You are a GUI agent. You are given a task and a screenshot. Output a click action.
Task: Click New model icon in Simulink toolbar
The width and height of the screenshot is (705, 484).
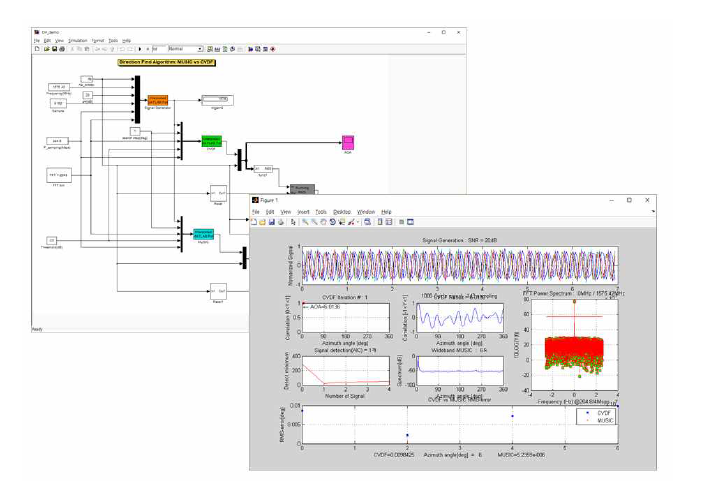37,49
